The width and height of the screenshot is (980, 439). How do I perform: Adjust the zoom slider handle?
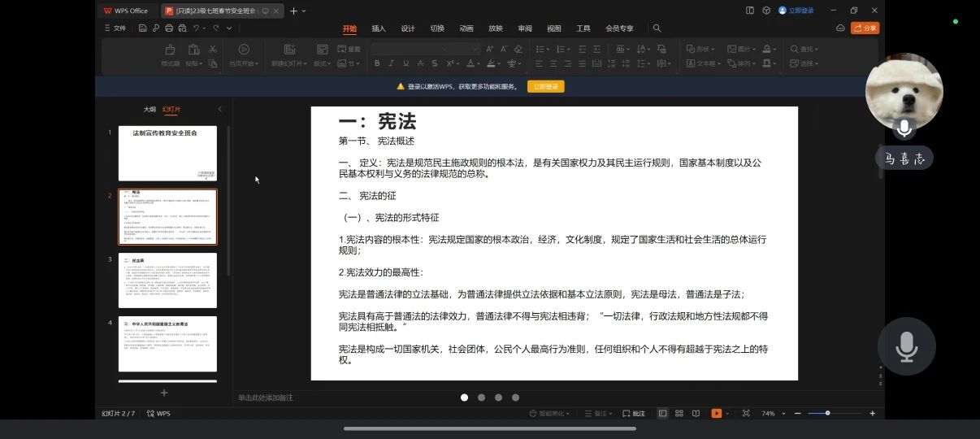point(827,413)
